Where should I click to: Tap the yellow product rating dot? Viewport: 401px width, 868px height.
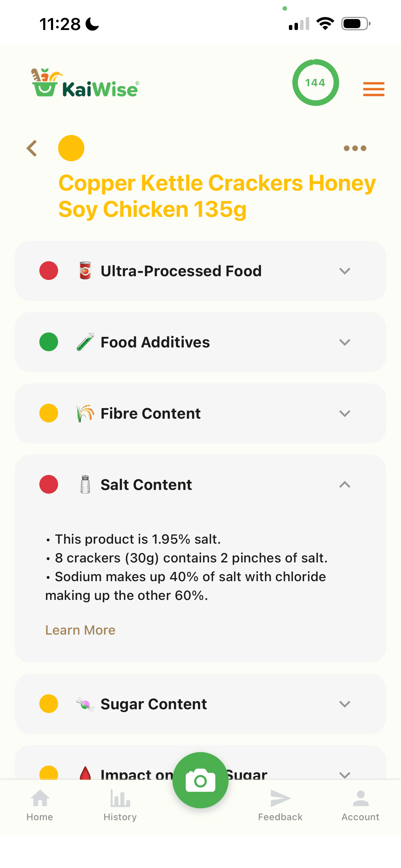click(x=71, y=148)
